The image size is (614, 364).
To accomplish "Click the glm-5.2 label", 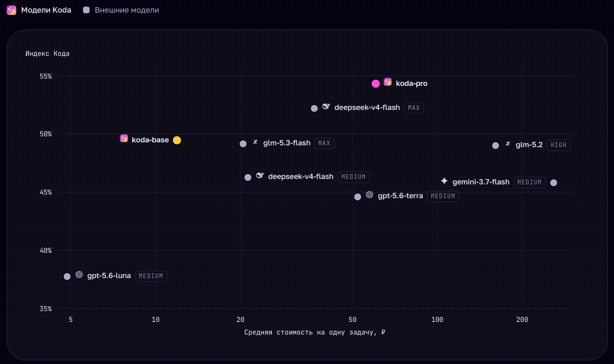I will point(529,145).
